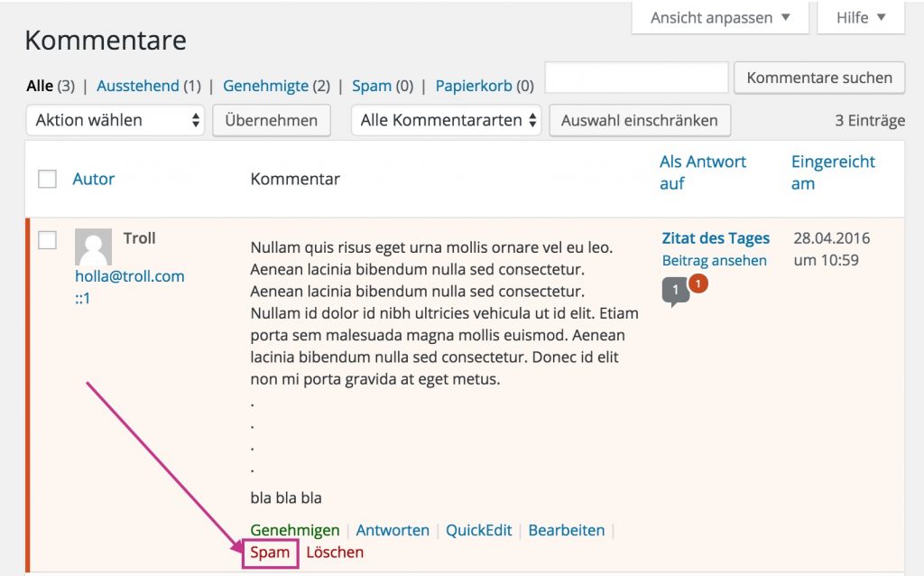
Task: Open the Aktion wählen bulk action dropdown
Action: (x=115, y=119)
